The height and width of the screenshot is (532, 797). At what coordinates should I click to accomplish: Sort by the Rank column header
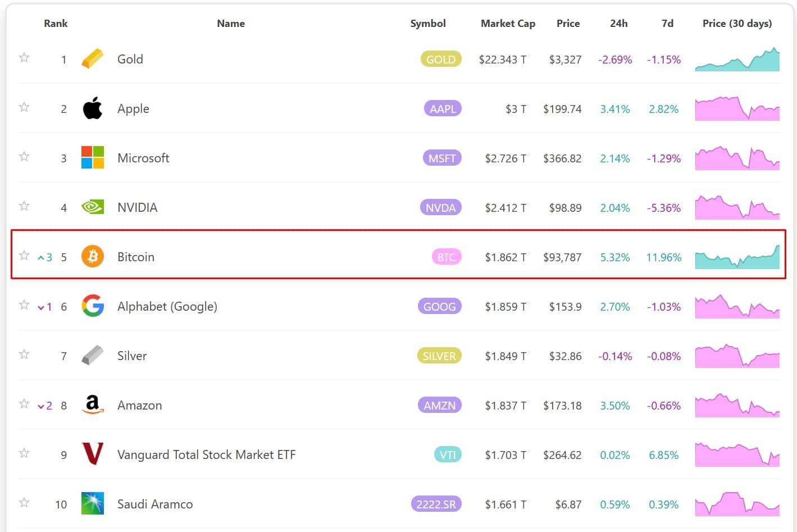(56, 24)
